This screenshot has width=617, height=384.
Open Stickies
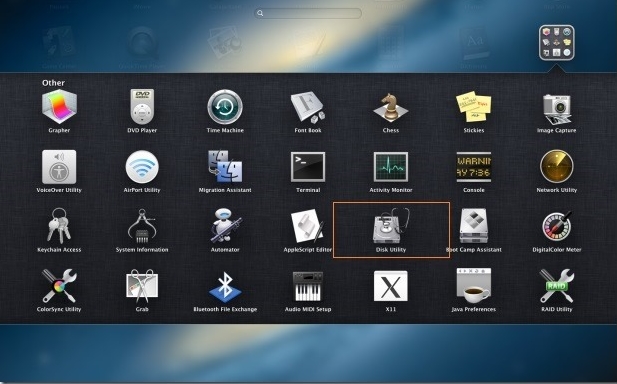coord(474,107)
